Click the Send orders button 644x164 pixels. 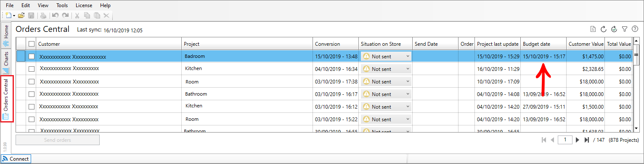pos(58,140)
